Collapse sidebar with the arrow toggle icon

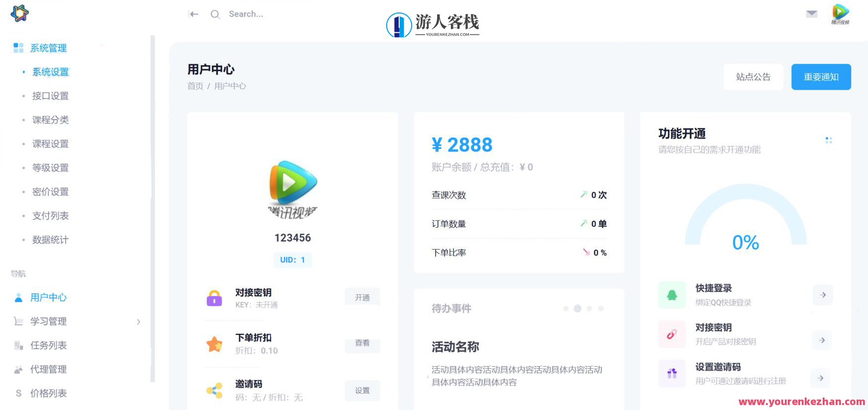[x=194, y=14]
